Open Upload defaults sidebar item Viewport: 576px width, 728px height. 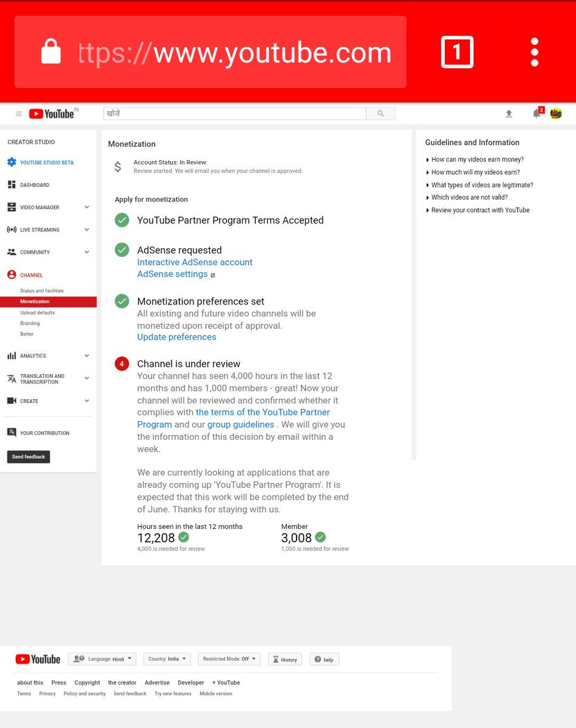[x=38, y=312]
